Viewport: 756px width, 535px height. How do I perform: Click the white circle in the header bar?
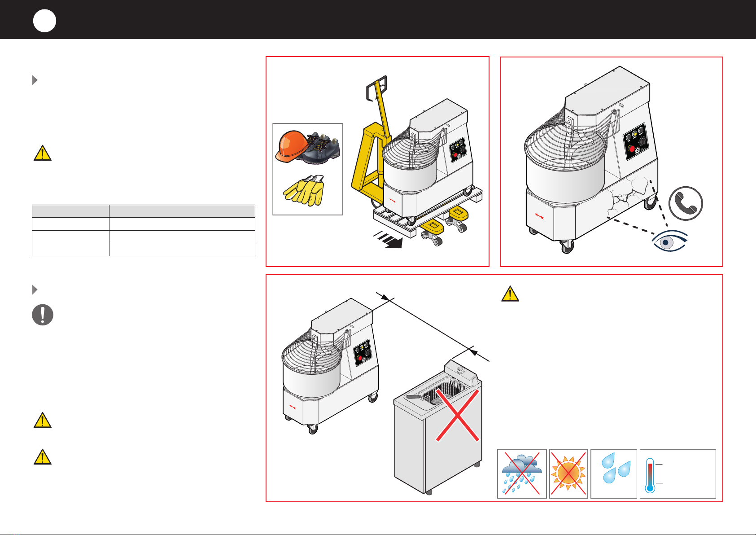click(x=44, y=21)
